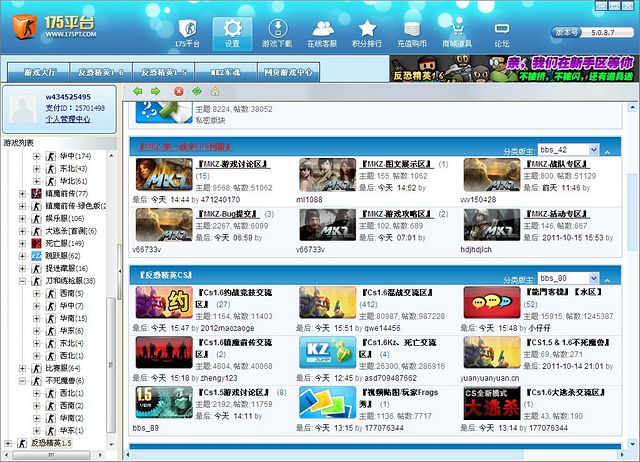This screenshot has width=640, height=462.
Task: Switch to 游戏大厅 tab
Action: click(x=39, y=73)
